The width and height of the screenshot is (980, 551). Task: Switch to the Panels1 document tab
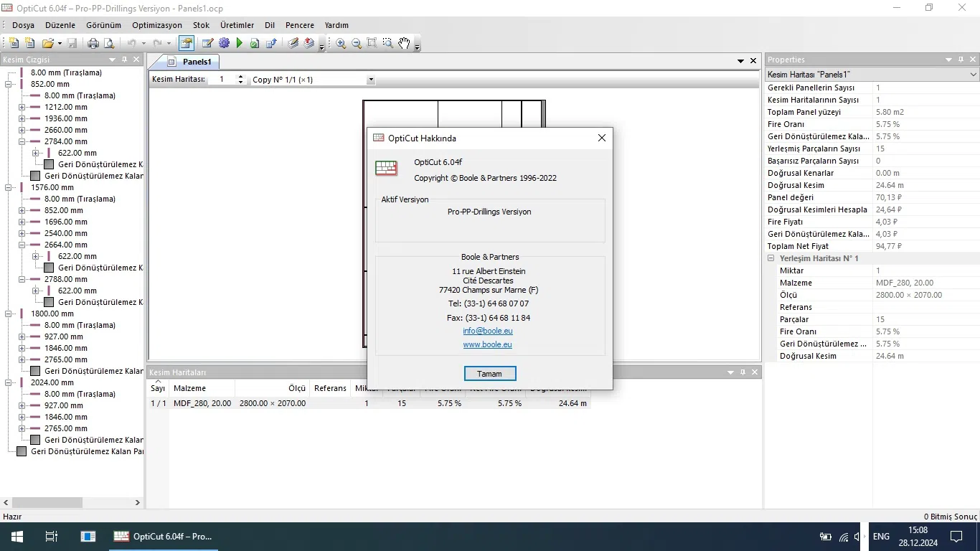189,62
